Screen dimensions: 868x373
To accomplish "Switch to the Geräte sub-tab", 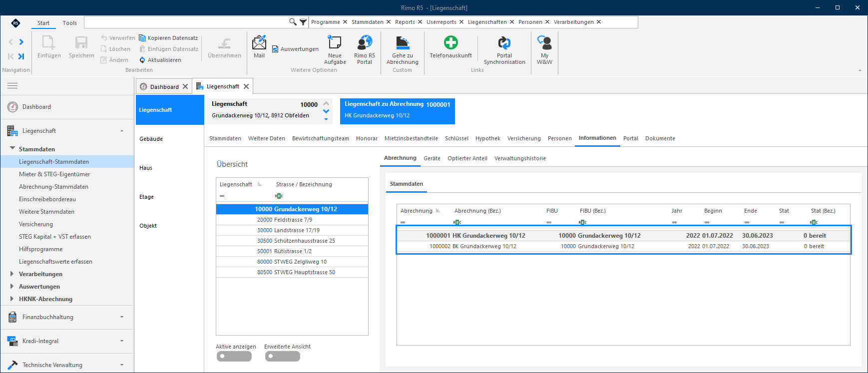I will coord(432,158).
